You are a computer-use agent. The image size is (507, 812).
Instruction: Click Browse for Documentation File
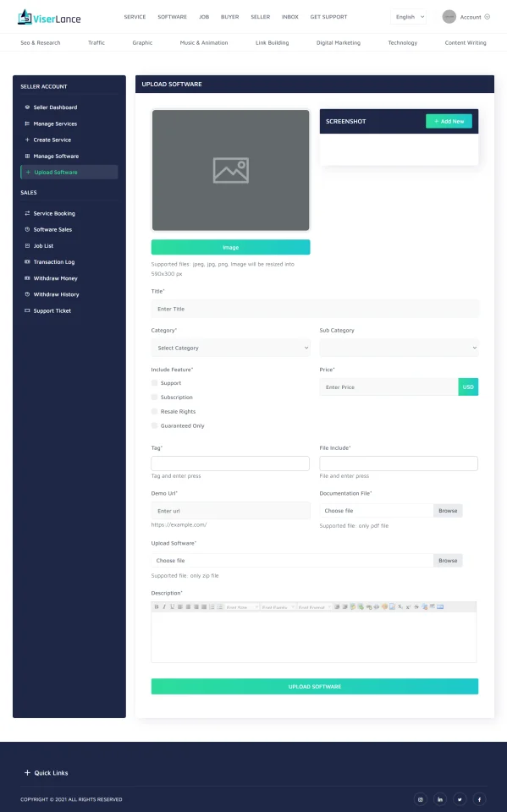448,511
